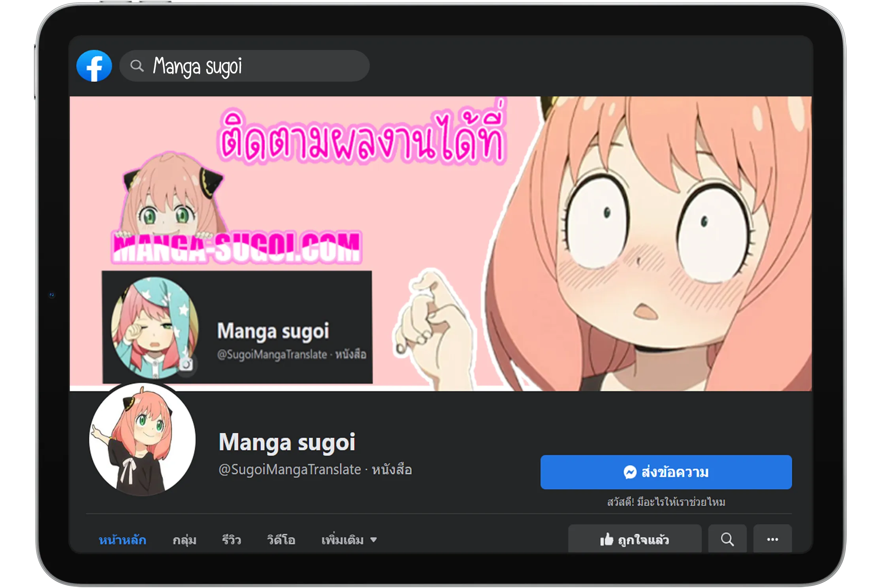Click the arrow next to เพิ่มเติม
This screenshot has height=588, width=885.
[x=373, y=540]
